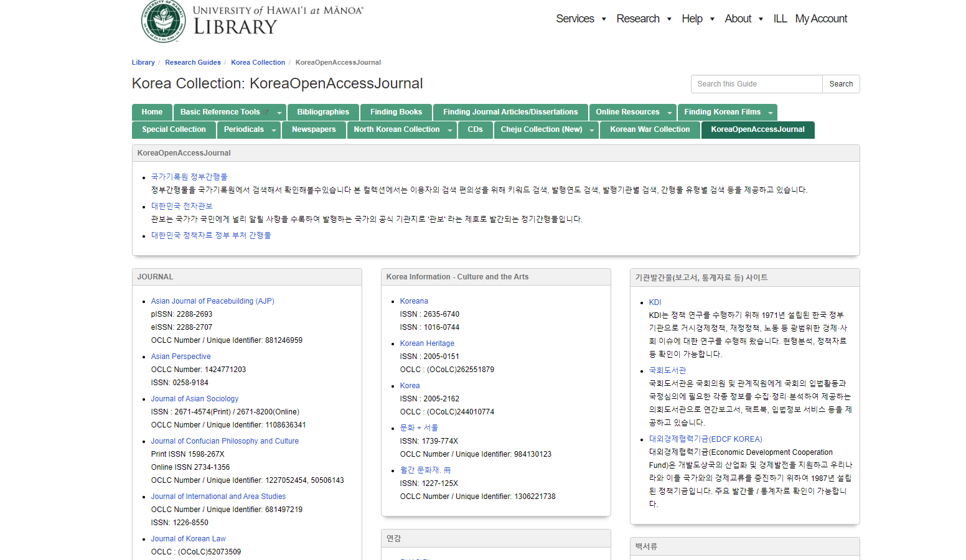The height and width of the screenshot is (560, 966).
Task: Open the Research menu
Action: (x=638, y=19)
